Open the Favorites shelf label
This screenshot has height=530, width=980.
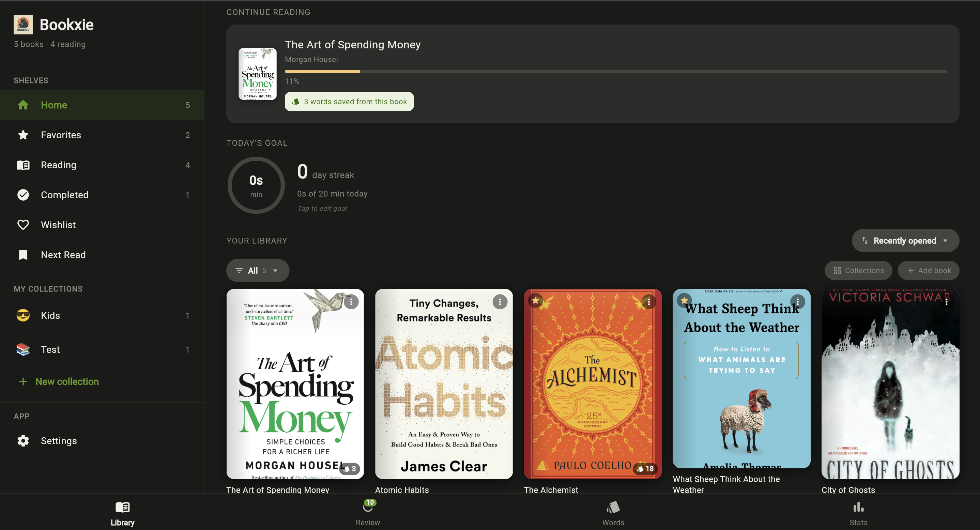pyautogui.click(x=61, y=135)
